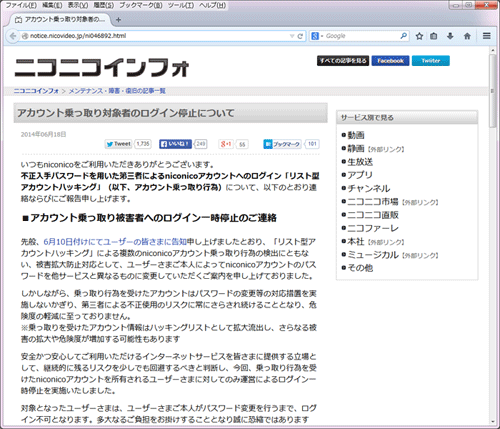Select 生放送 in the service list
Screen dimensions: 500x429
click(360, 162)
